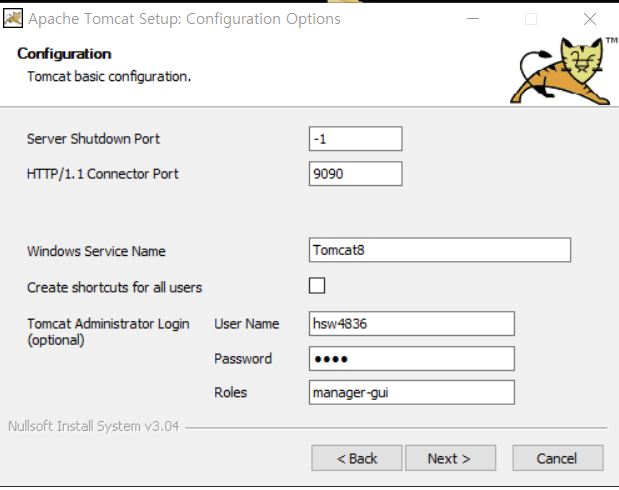The height and width of the screenshot is (490, 619).
Task: Minimize the setup window
Action: click(x=473, y=19)
